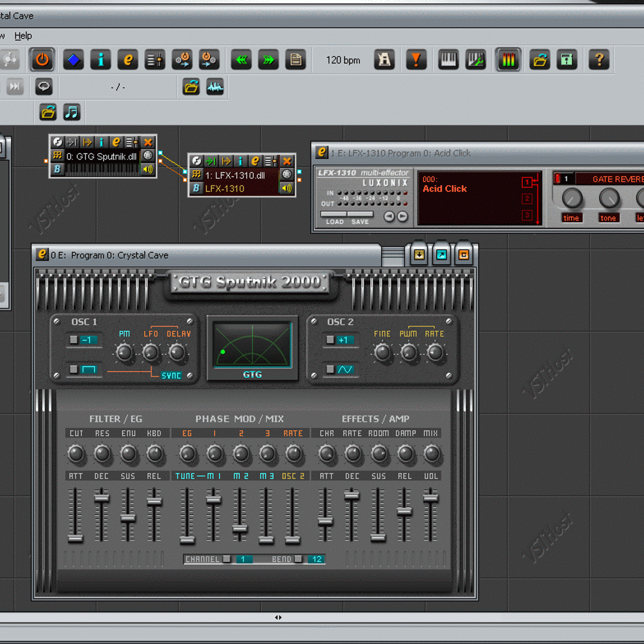The width and height of the screenshot is (644, 644).
Task: Click the GTG scope display
Action: pos(252,345)
